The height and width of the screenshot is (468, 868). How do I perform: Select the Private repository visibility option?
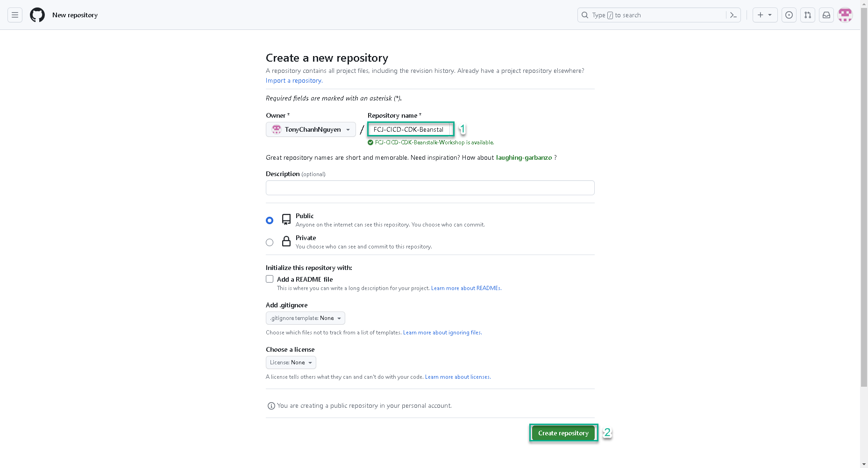(270, 242)
